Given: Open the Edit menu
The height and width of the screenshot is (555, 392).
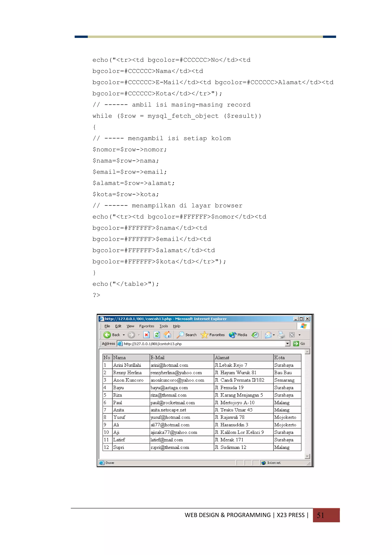Looking at the screenshot, I should [x=118, y=326].
